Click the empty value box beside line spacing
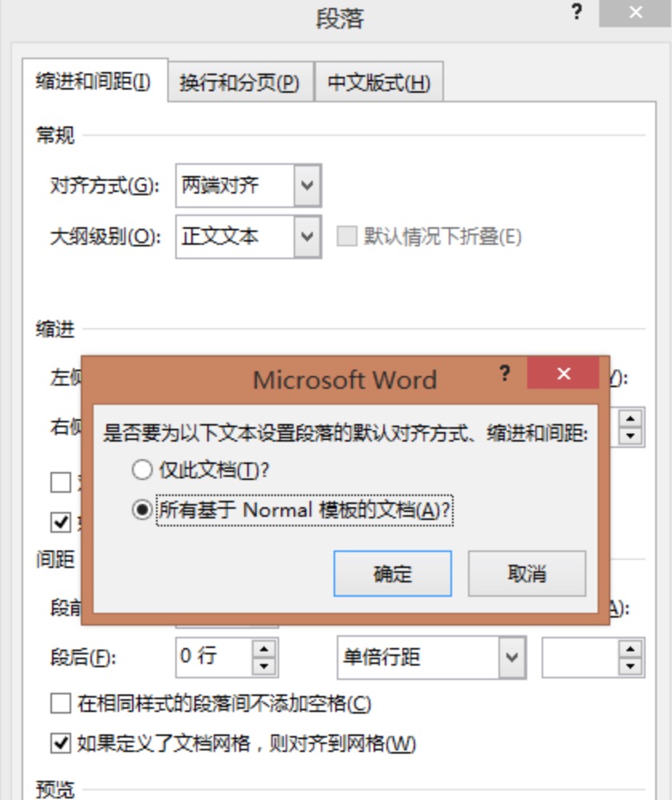 click(x=580, y=656)
